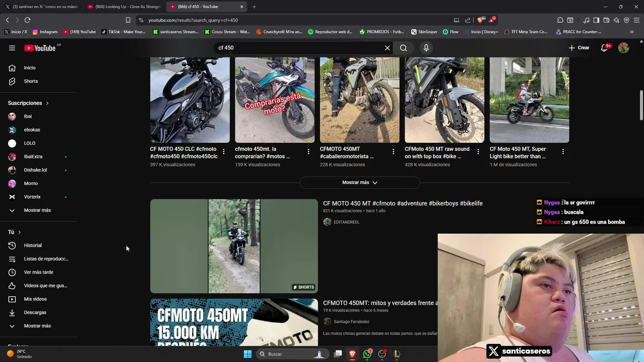The width and height of the screenshot is (644, 362).
Task: Expand the Tú section chevron
Action: pos(20,232)
